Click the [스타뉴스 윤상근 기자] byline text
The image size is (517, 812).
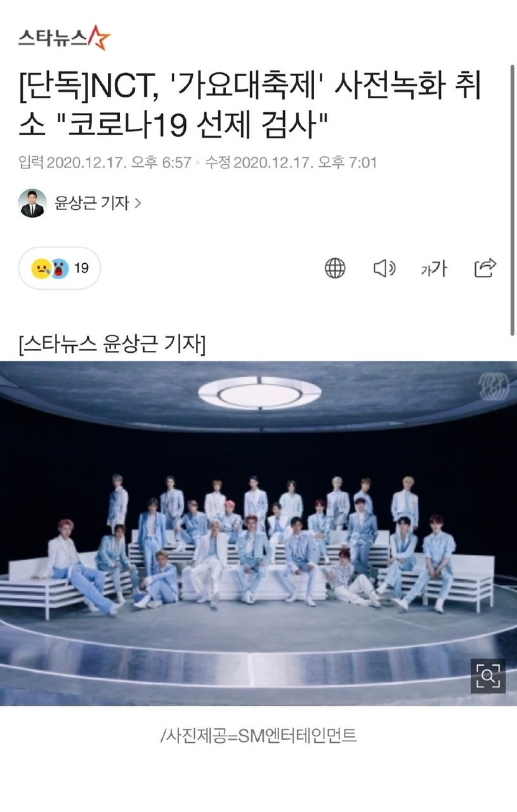[112, 345]
